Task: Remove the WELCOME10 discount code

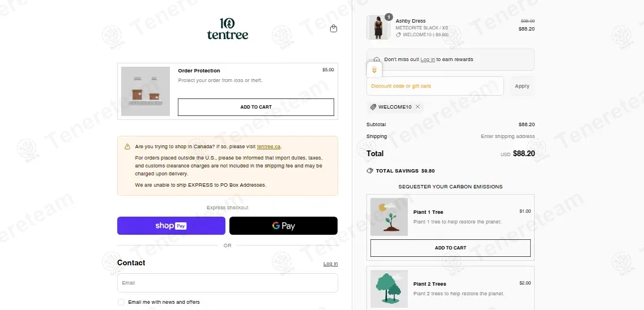Action: tap(418, 107)
